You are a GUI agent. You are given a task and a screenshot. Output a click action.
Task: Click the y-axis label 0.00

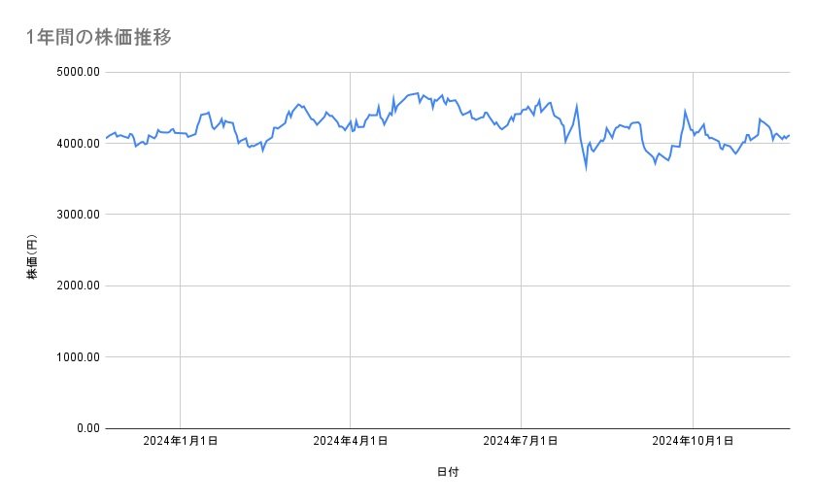click(x=87, y=428)
